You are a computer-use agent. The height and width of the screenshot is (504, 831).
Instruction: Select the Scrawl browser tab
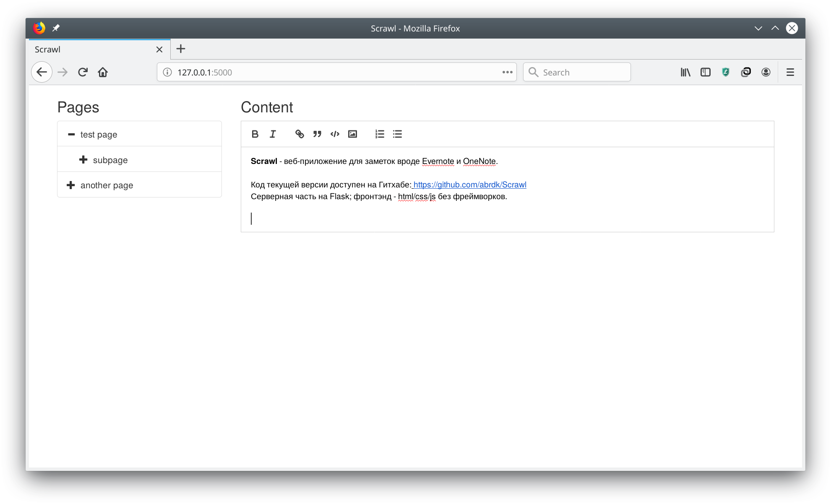pos(92,49)
